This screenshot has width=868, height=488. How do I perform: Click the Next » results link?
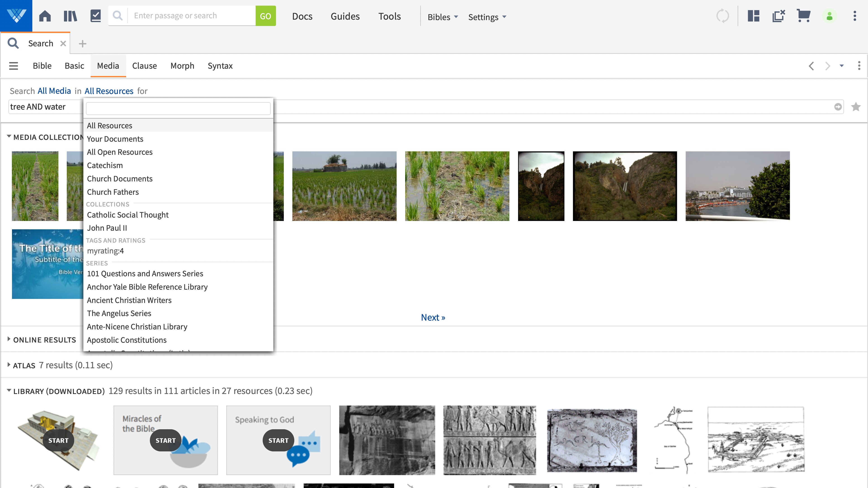(x=433, y=317)
